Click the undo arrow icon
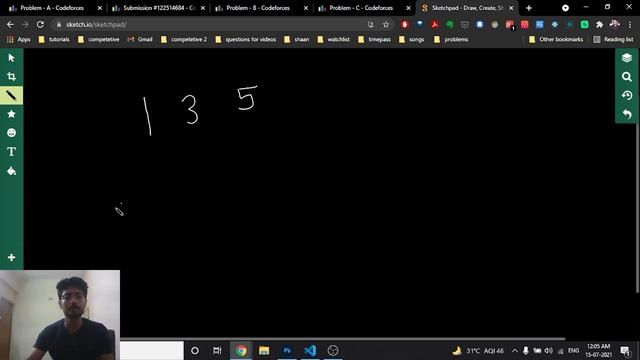 [x=627, y=114]
